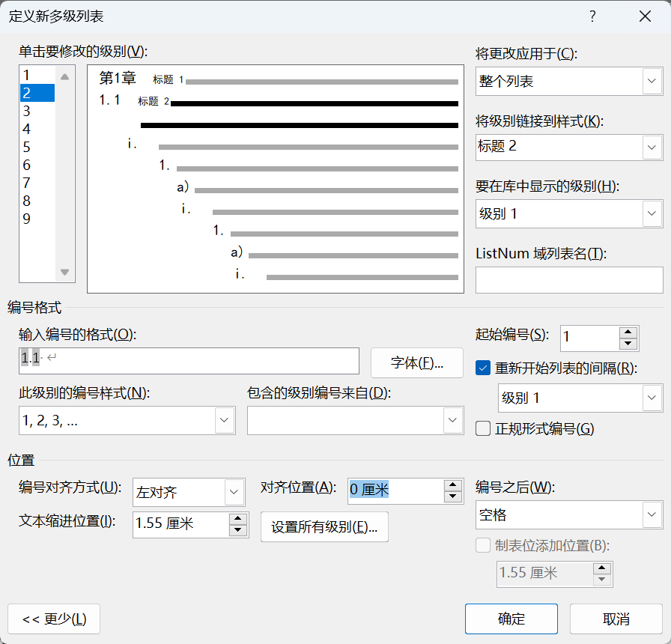Collapse options with << 更少(L)
Image resolution: width=671 pixels, height=644 pixels.
[54, 619]
